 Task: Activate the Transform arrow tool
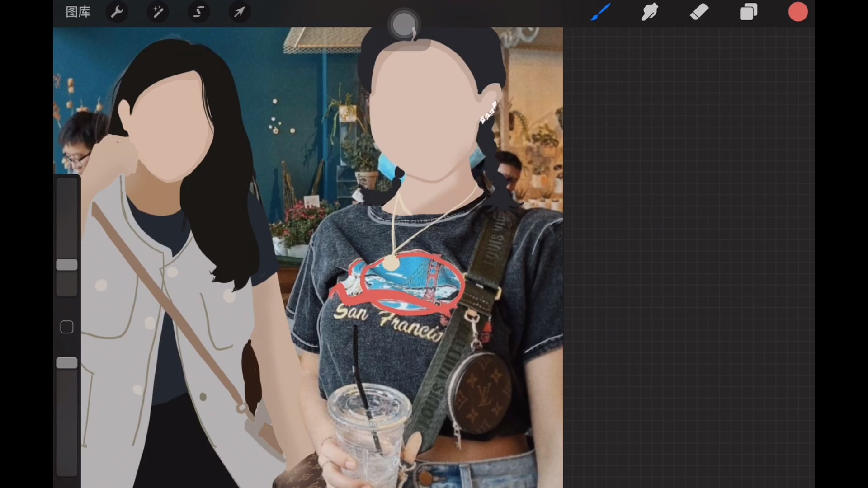click(239, 12)
